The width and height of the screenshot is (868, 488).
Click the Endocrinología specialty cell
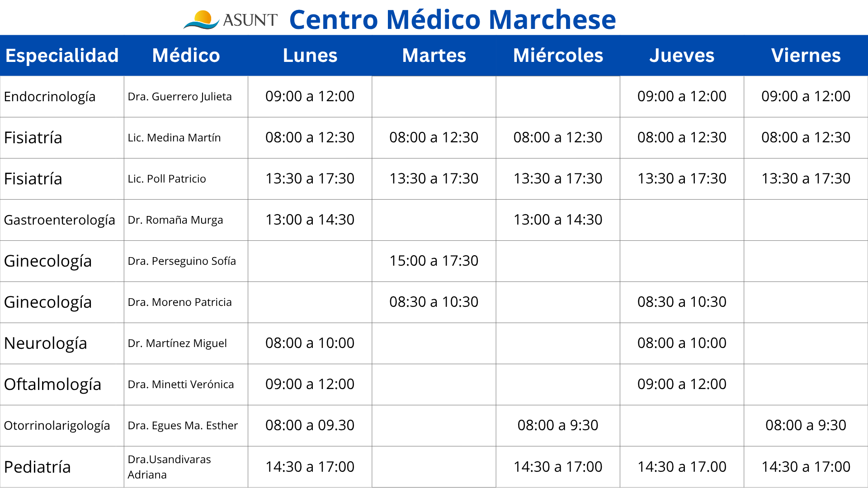[62, 97]
